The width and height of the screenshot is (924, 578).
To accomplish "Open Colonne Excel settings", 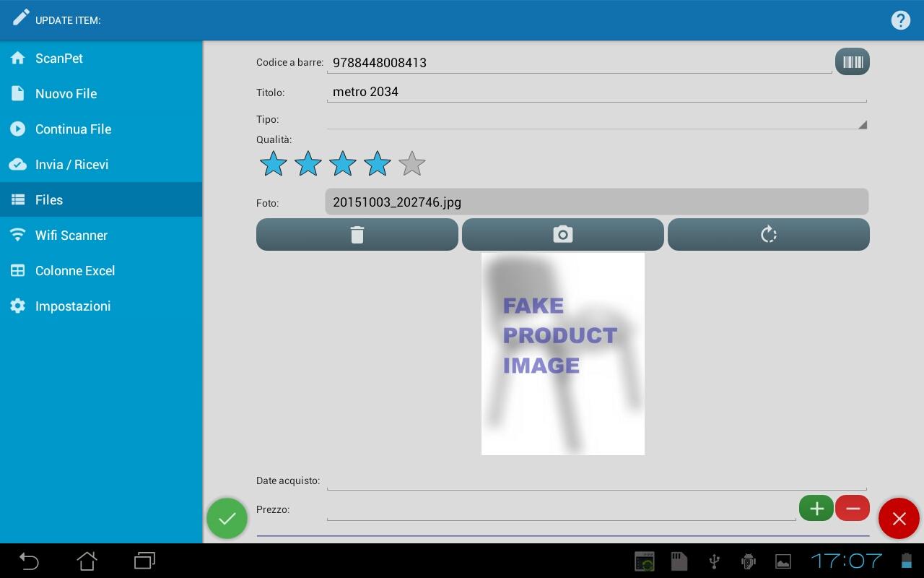I will (x=101, y=270).
